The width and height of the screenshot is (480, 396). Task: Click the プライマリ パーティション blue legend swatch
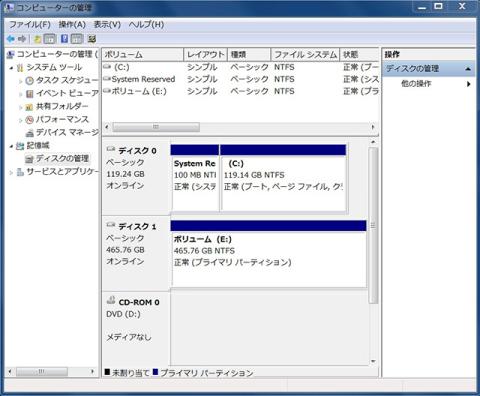[155, 372]
